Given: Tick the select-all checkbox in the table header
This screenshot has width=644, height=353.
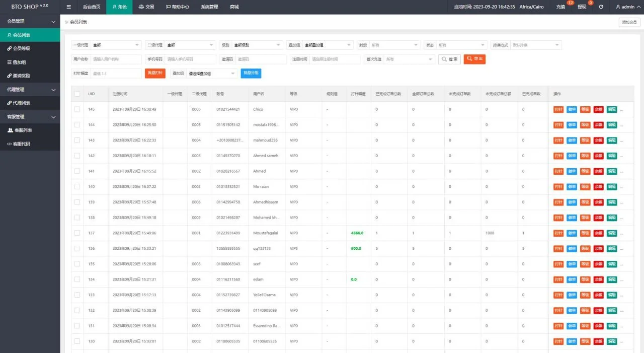Looking at the screenshot, I should [77, 94].
